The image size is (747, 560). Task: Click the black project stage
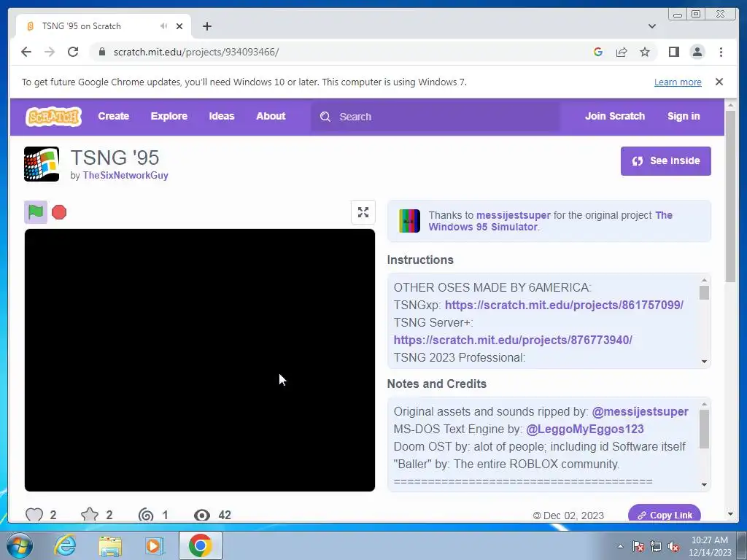(x=200, y=360)
